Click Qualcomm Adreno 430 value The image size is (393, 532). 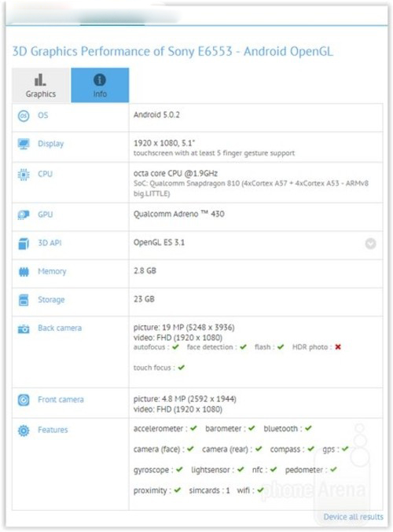[x=179, y=214]
